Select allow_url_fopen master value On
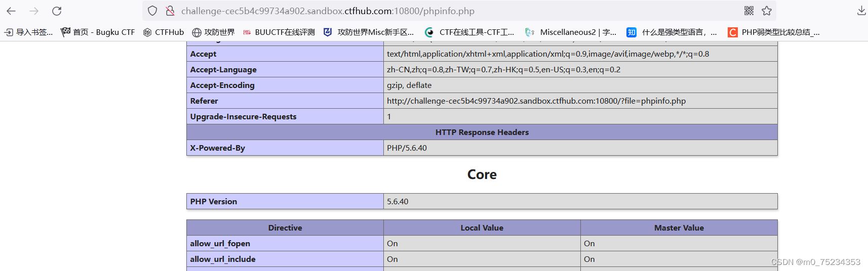 (589, 243)
